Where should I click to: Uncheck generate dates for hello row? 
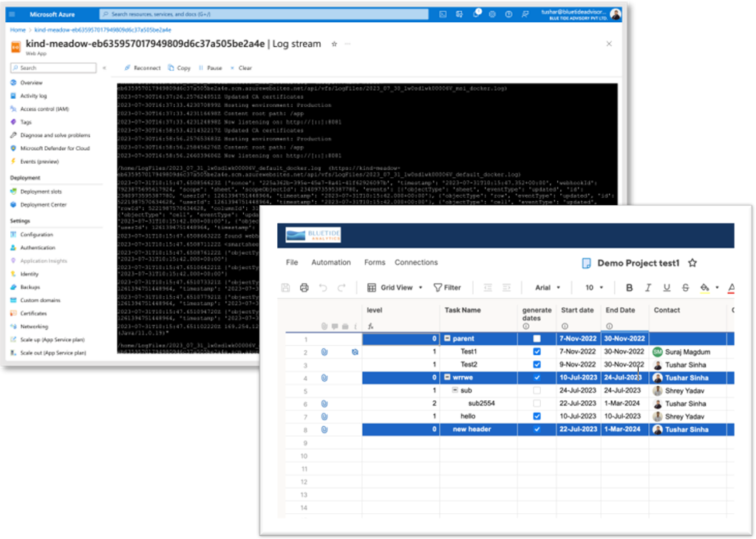537,416
